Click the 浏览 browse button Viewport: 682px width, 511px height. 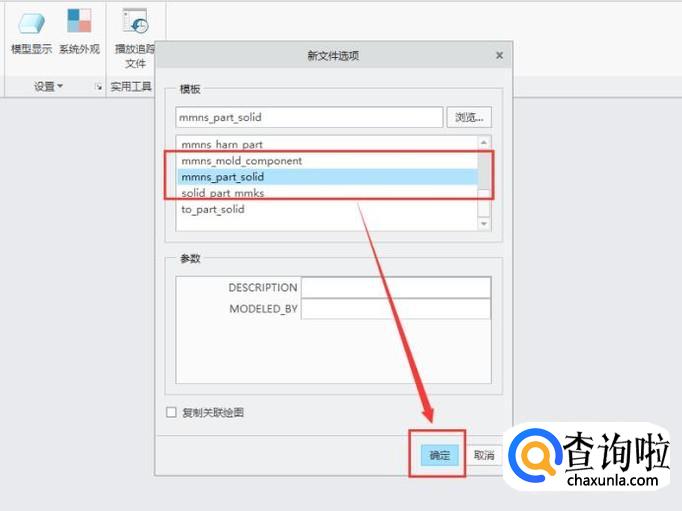pos(469,117)
